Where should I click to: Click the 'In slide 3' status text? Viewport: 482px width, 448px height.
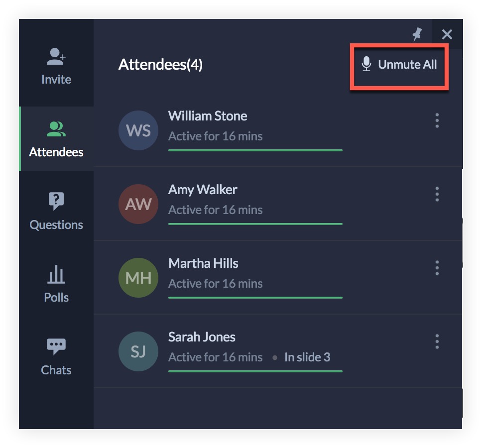pos(307,357)
